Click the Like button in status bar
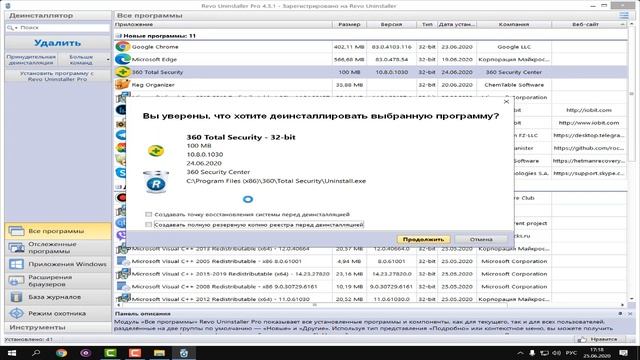The width and height of the screenshot is (640, 360). 600,339
